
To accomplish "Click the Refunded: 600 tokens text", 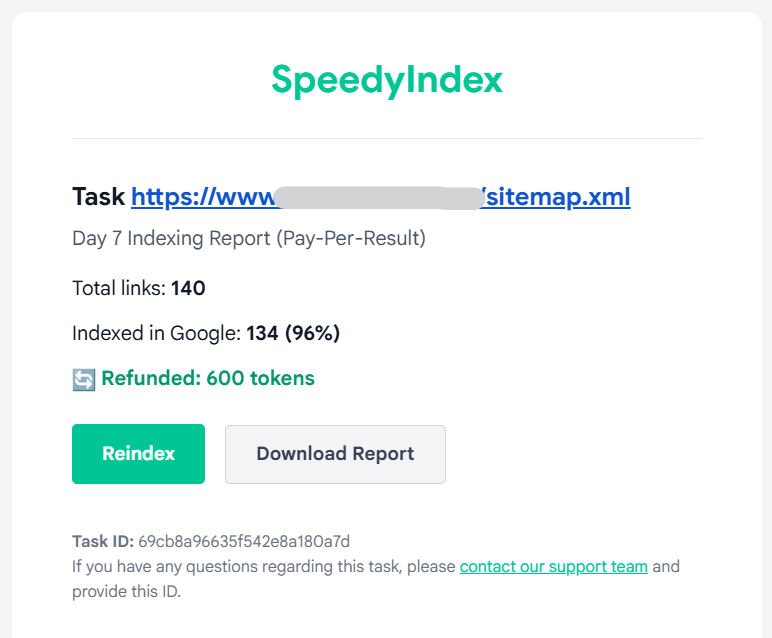I will (208, 378).
